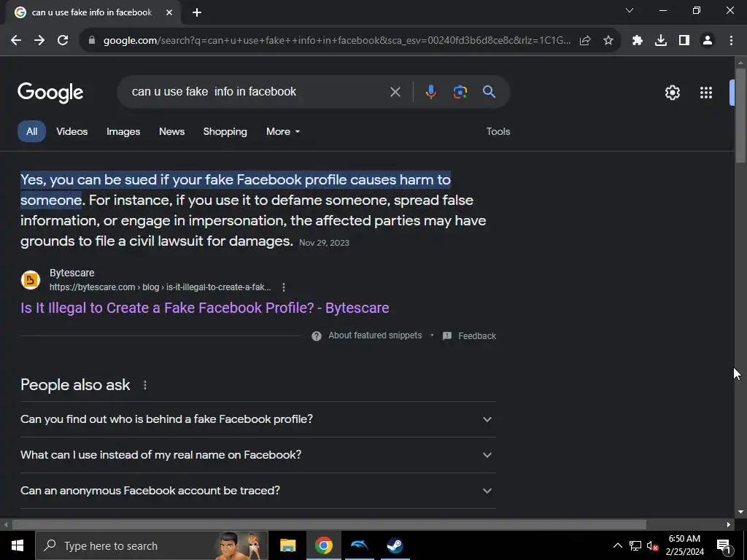Expand 'Can an anonymous Facebook account be traced'
The width and height of the screenshot is (747, 560).
click(x=258, y=491)
